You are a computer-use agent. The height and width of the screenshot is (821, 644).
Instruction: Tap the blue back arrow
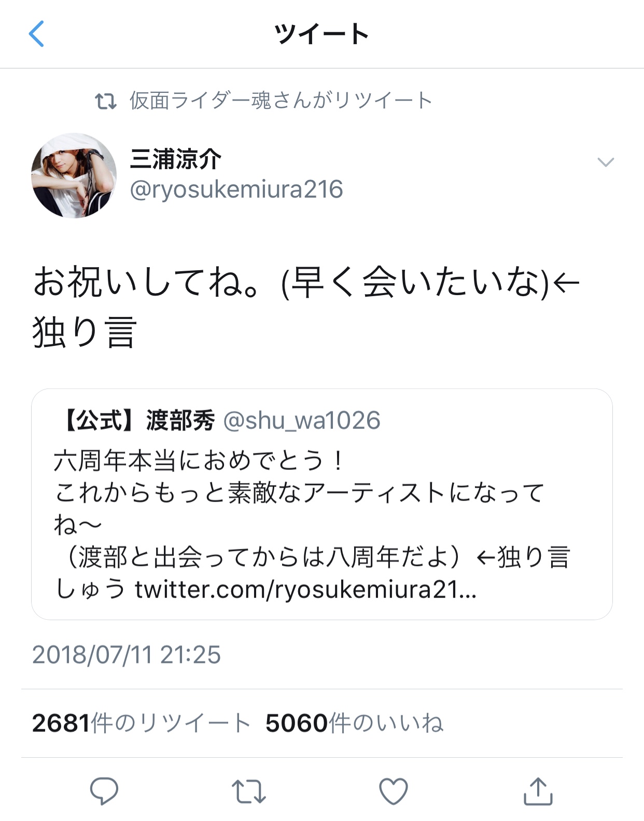(x=36, y=34)
